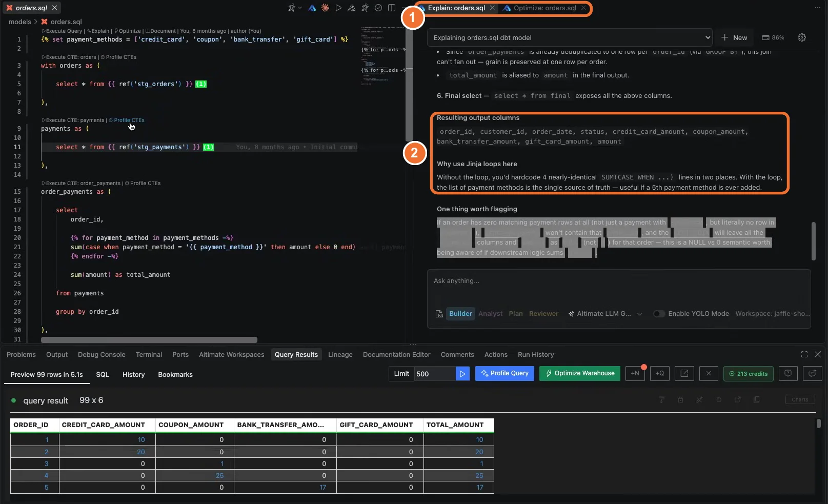This screenshot has width=828, height=504.
Task: Click the open in new window icon
Action: point(684,373)
